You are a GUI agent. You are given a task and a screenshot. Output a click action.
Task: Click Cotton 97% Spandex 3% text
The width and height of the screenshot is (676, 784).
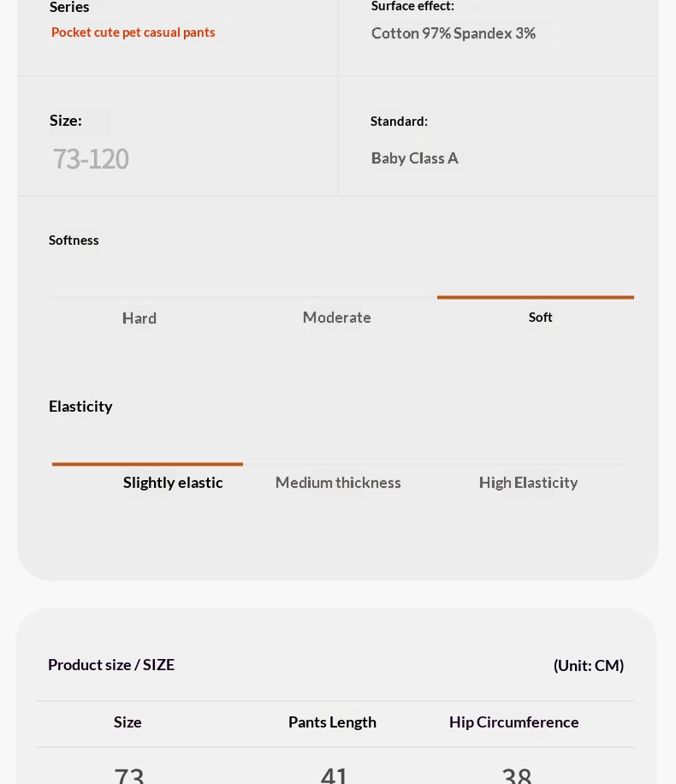[453, 33]
